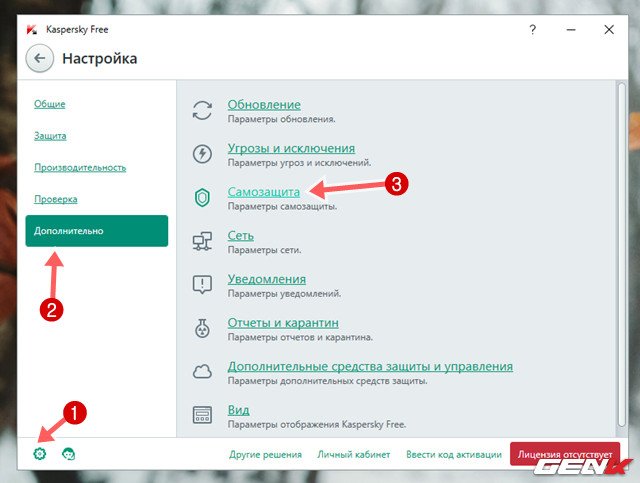Image resolution: width=640 pixels, height=483 pixels.
Task: Click the text Параметры уведомлений.
Action: click(284, 294)
